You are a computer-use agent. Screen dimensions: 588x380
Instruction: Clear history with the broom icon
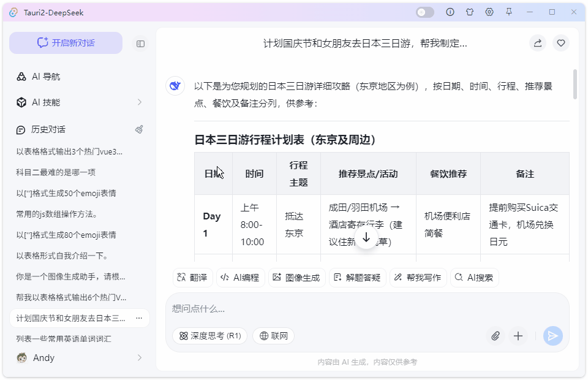pyautogui.click(x=139, y=129)
